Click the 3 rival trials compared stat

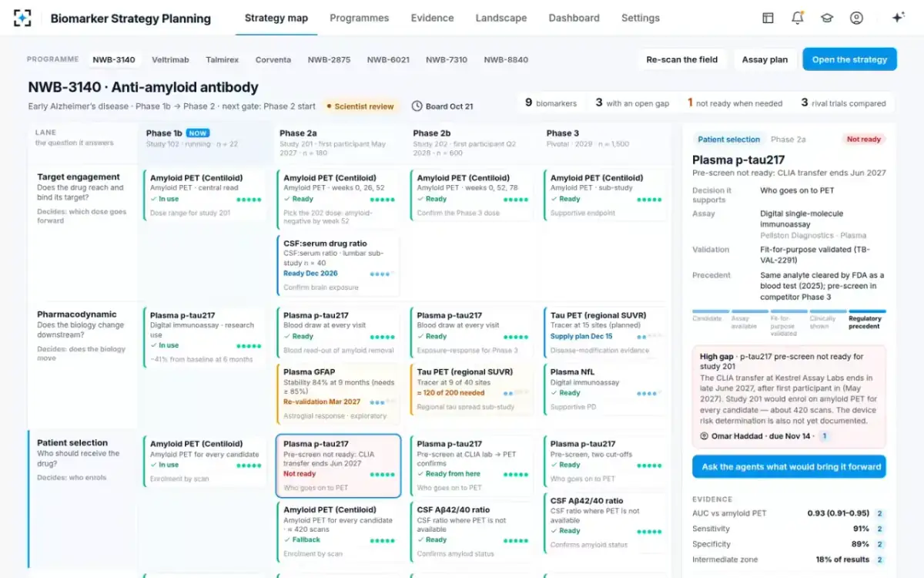coord(843,102)
